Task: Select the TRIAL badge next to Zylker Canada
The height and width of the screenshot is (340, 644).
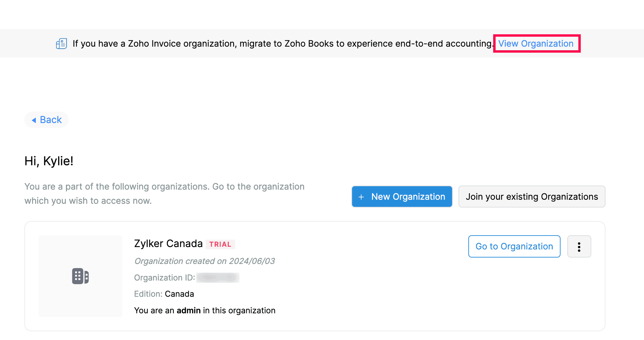Action: click(x=220, y=244)
